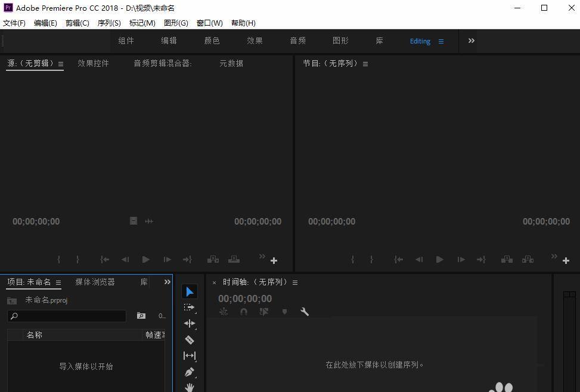This screenshot has width=580, height=392.
Task: Toggle linked selection in timeline
Action: (264, 312)
